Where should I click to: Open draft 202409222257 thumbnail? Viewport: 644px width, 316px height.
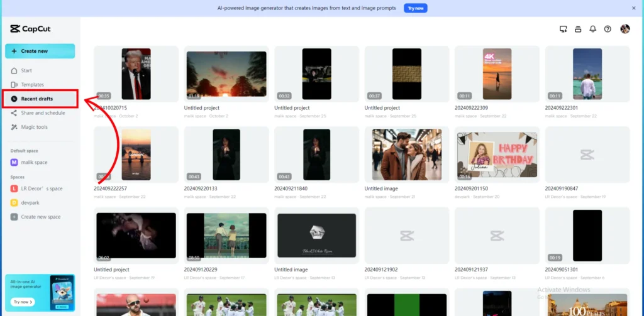[x=136, y=155]
